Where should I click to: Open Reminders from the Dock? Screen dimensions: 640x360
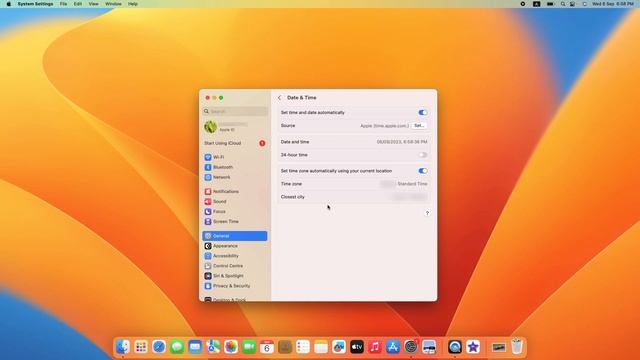click(x=303, y=347)
